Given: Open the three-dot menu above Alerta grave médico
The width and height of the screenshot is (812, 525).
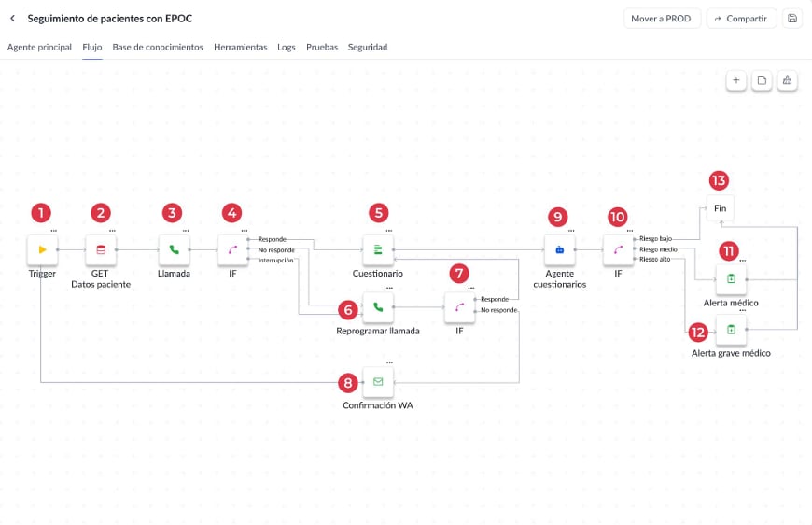Looking at the screenshot, I should tap(743, 310).
